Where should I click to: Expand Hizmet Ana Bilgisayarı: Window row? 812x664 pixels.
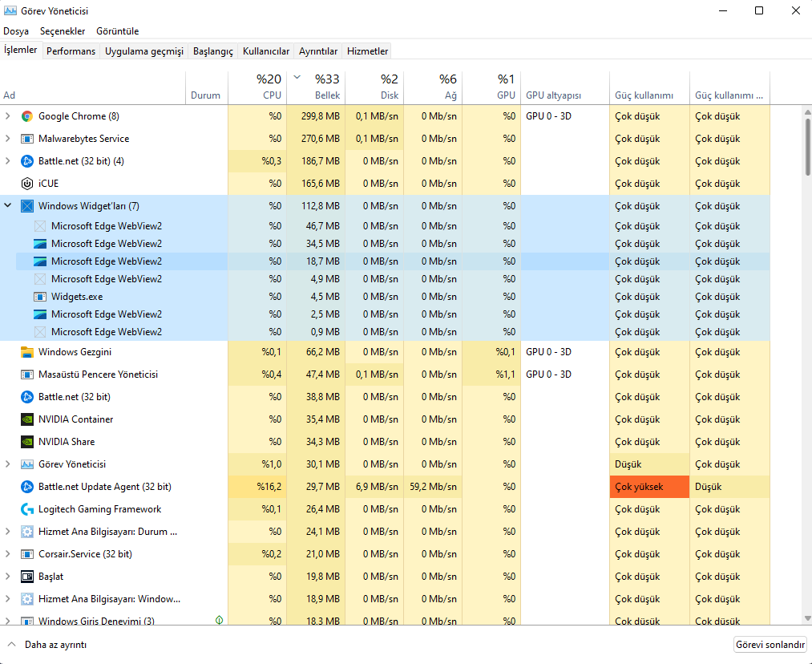point(8,599)
